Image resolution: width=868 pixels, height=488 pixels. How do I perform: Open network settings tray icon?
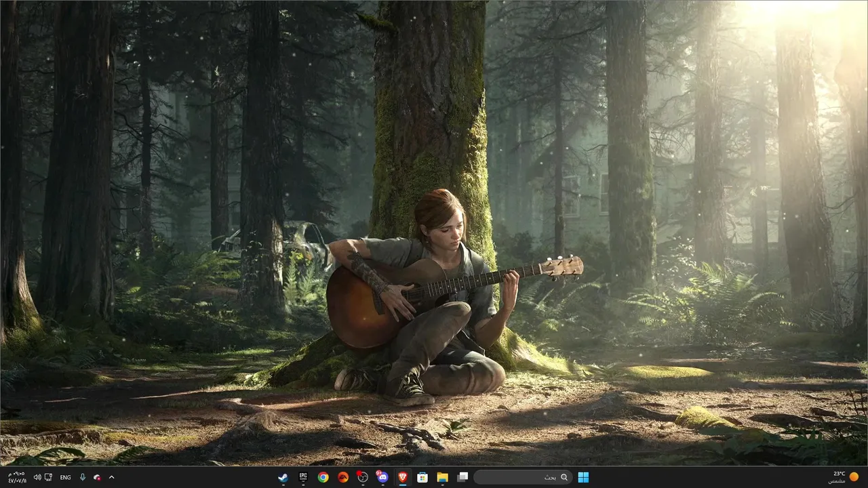click(x=48, y=477)
